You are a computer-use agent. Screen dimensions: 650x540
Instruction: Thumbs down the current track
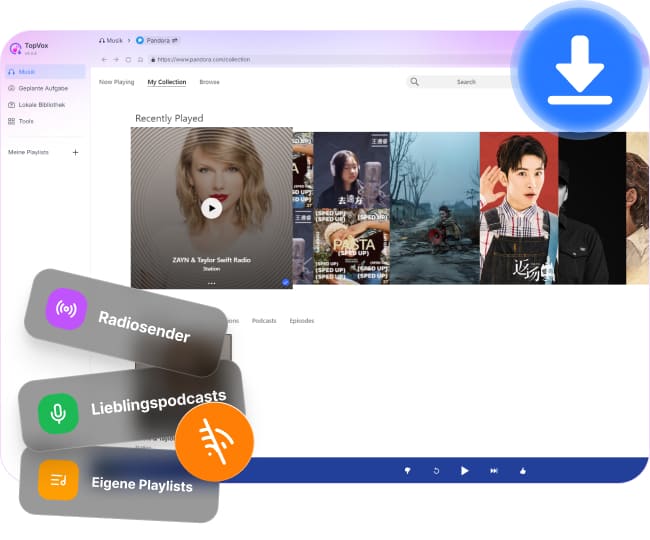pyautogui.click(x=407, y=471)
